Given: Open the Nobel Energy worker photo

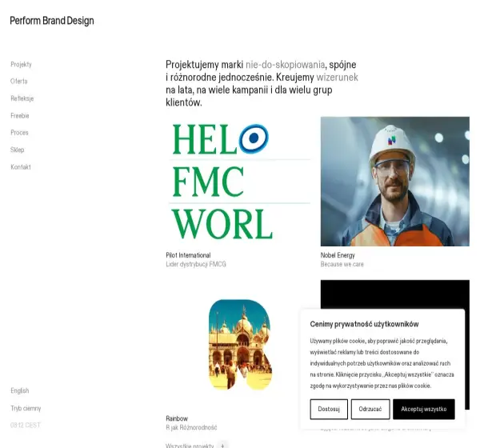Looking at the screenshot, I should pyautogui.click(x=395, y=182).
